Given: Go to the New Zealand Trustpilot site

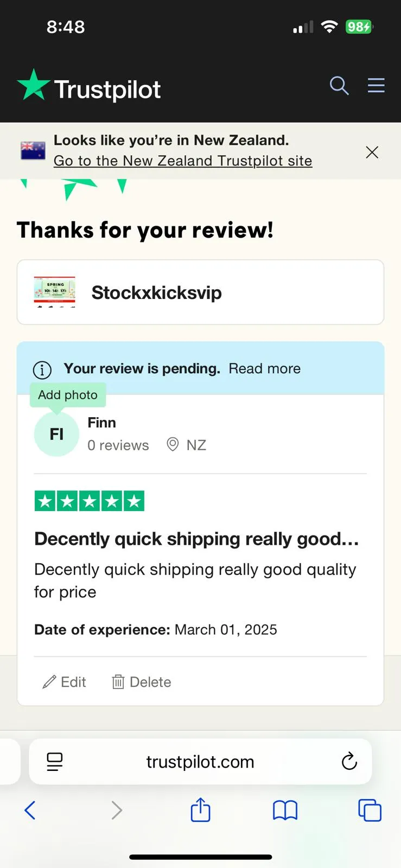Looking at the screenshot, I should [183, 161].
